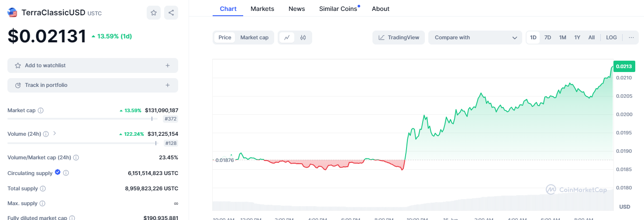Expand the Volume (24h) chevron
This screenshot has width=644, height=220.
pos(55,134)
